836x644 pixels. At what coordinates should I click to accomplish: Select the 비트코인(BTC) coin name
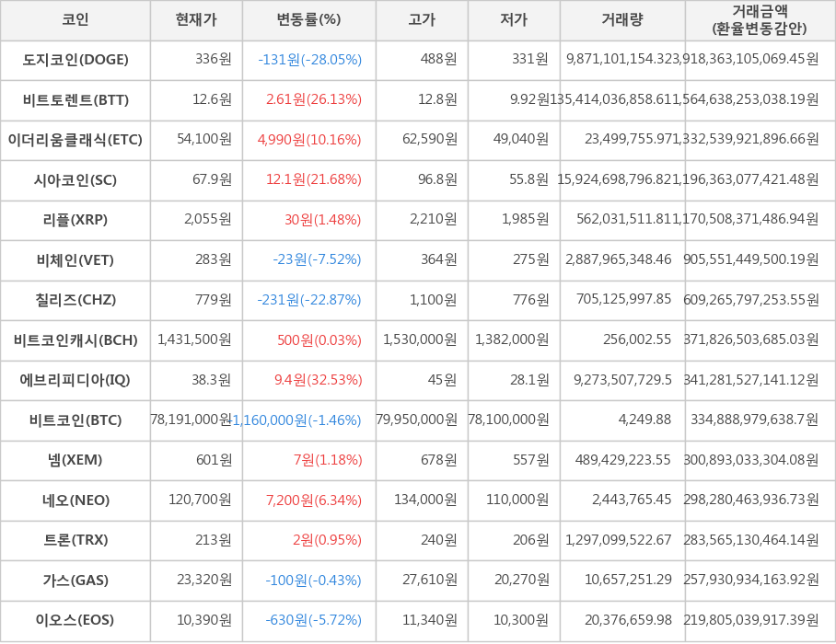(75, 420)
